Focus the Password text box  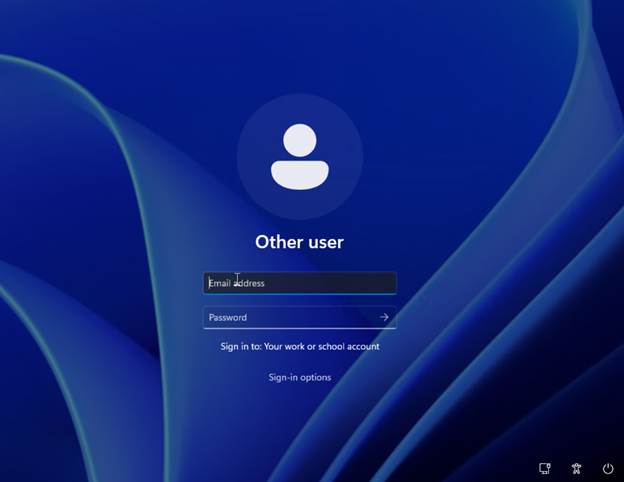(x=288, y=317)
